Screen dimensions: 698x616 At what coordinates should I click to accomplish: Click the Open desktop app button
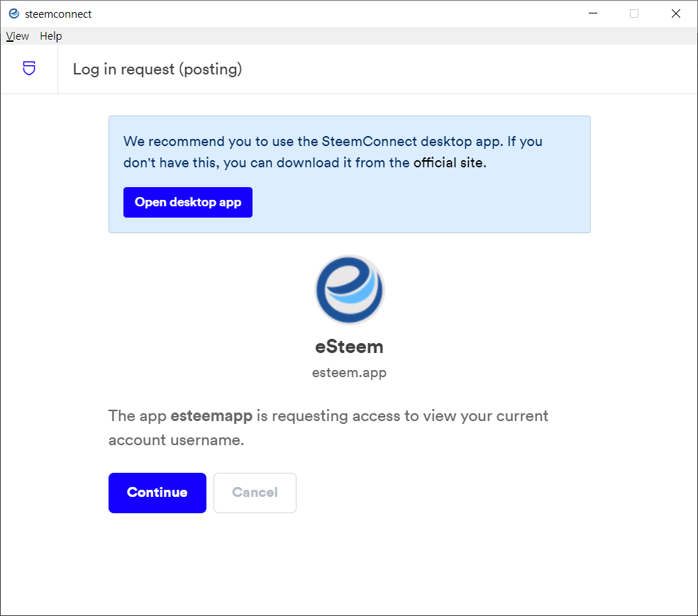(188, 202)
